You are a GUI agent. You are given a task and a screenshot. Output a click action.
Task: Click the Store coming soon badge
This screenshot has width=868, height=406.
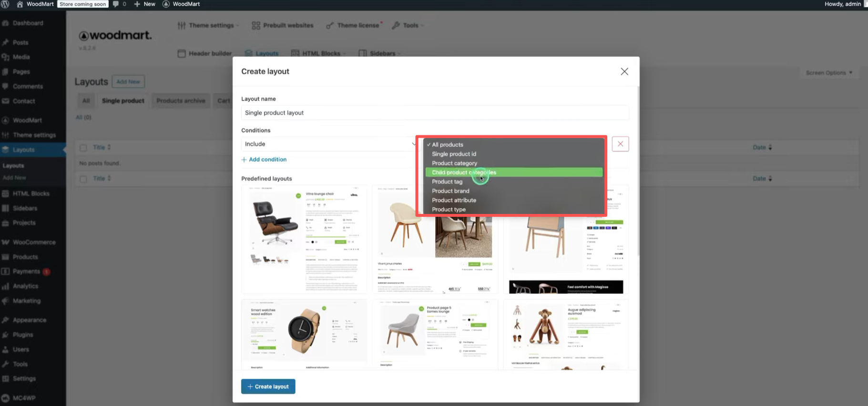pyautogui.click(x=83, y=4)
